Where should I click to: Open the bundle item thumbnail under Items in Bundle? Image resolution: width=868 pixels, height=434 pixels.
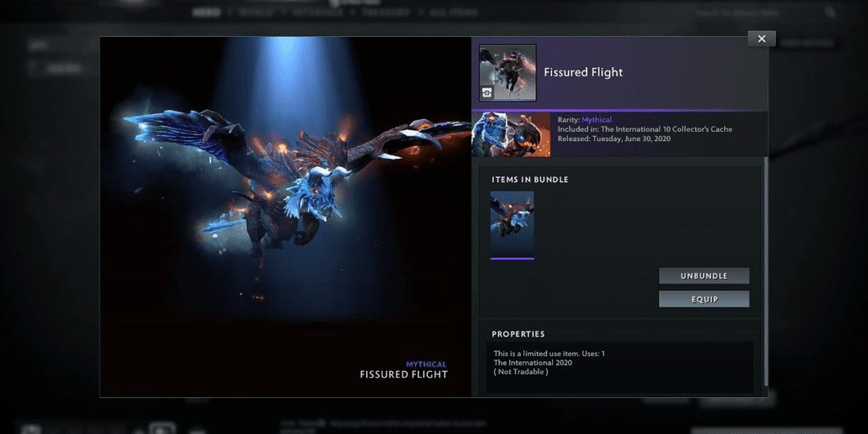point(512,225)
